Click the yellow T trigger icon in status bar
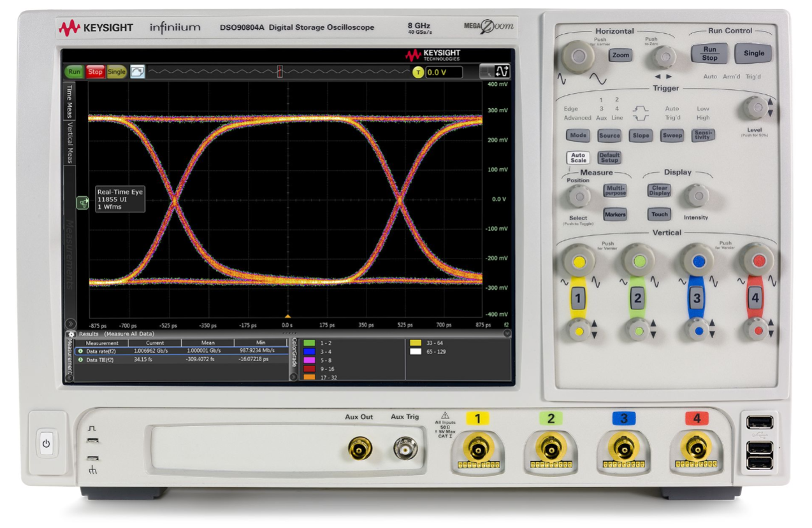This screenshot has height=528, width=812. pyautogui.click(x=419, y=72)
